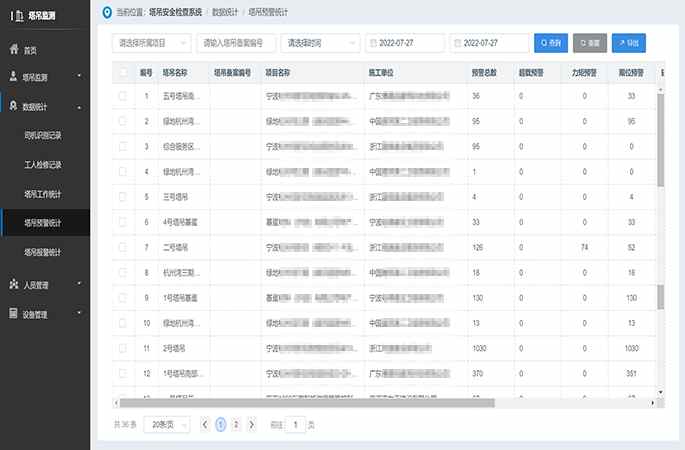Go to previous page with left arrow
The height and width of the screenshot is (450, 685).
click(x=206, y=424)
